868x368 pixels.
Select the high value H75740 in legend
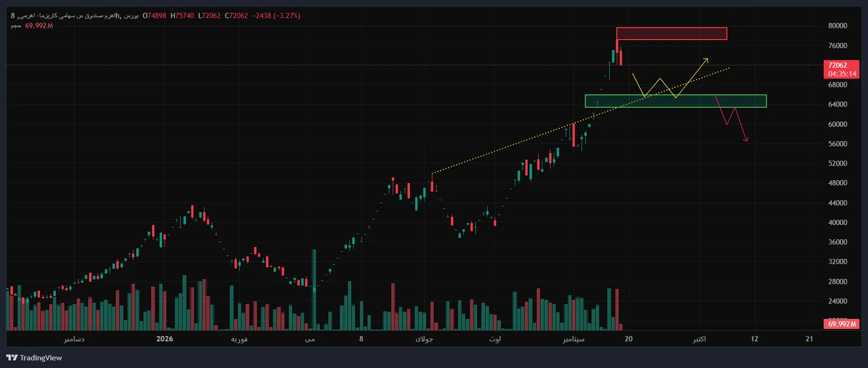[182, 16]
